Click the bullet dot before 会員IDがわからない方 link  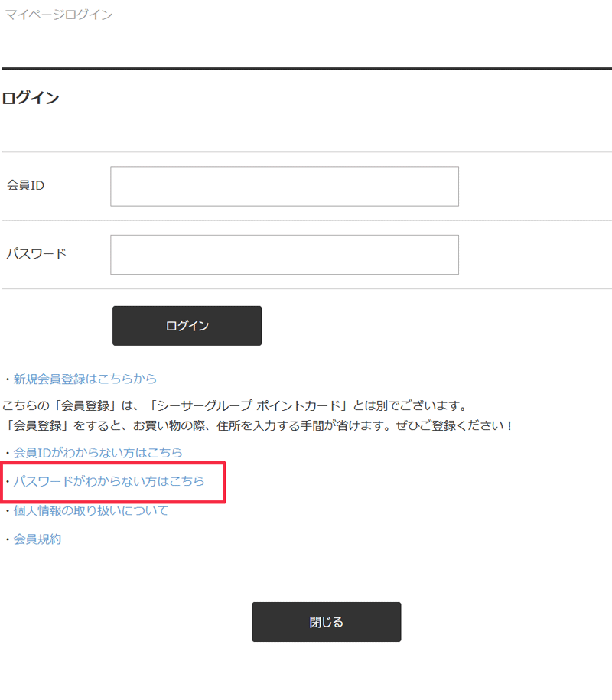pyautogui.click(x=8, y=453)
